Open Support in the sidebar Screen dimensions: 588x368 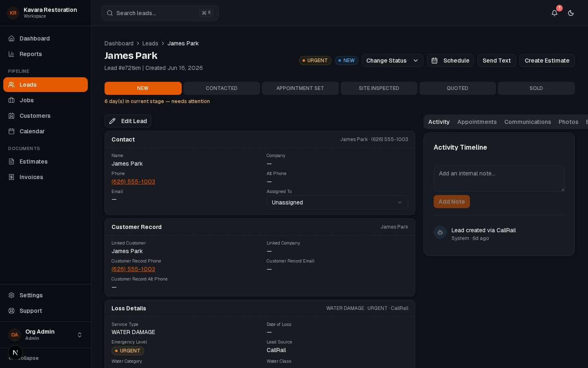pyautogui.click(x=45, y=311)
